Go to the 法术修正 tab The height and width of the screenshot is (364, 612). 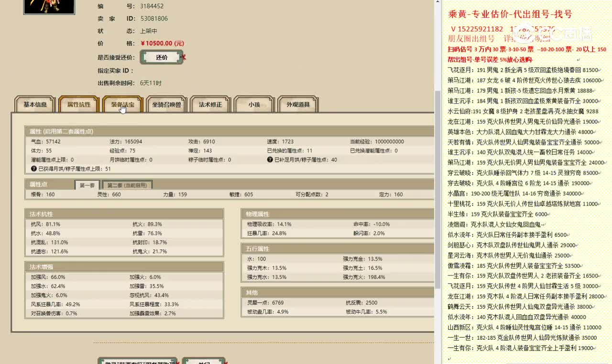coord(210,105)
